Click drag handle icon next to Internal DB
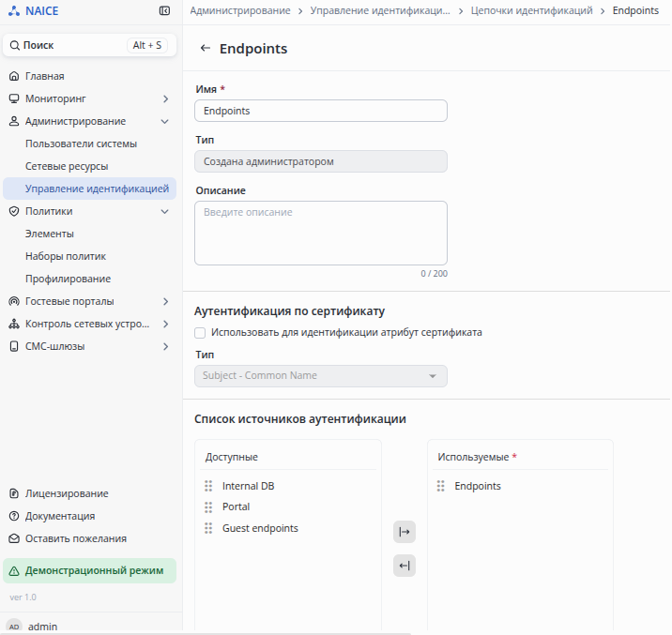The width and height of the screenshot is (672, 635). tap(208, 486)
